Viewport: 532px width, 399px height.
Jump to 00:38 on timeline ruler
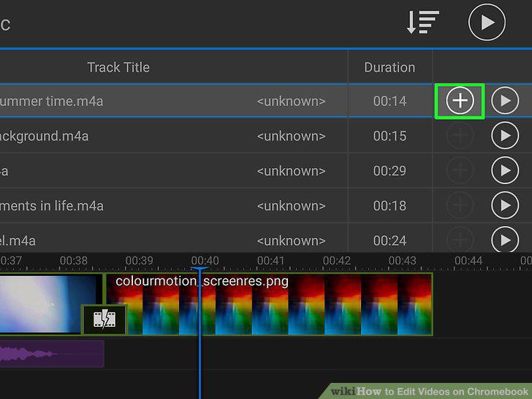(74, 261)
